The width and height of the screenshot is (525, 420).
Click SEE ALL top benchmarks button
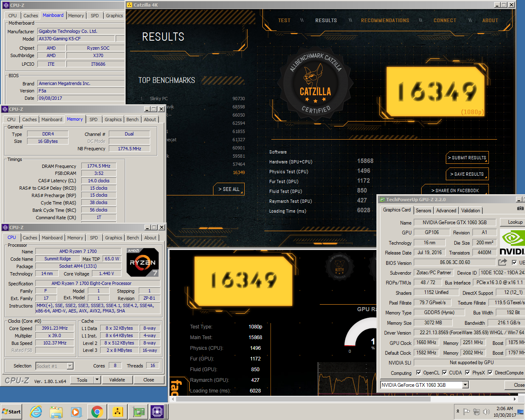click(x=229, y=189)
